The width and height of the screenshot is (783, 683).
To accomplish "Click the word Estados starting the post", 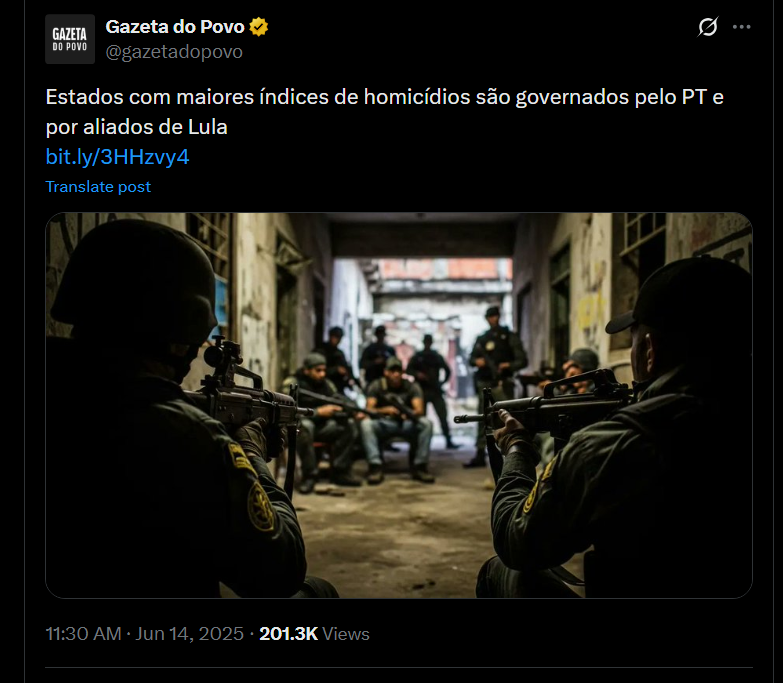I will pyautogui.click(x=84, y=97).
